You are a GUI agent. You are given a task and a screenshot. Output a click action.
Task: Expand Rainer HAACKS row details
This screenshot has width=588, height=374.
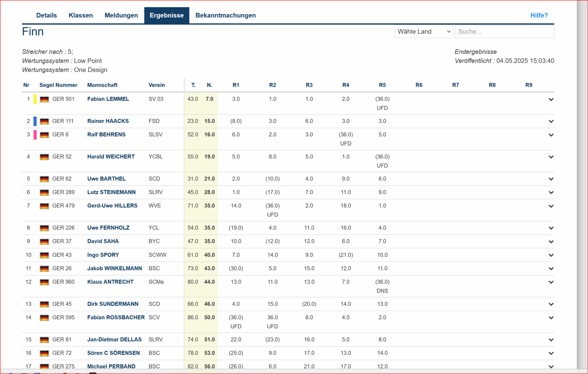coord(551,121)
